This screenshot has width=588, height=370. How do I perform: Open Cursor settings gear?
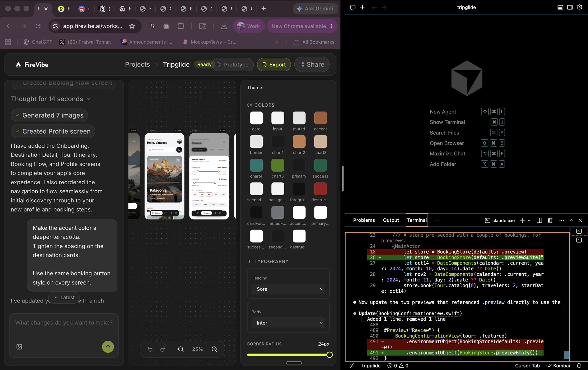pos(580,7)
